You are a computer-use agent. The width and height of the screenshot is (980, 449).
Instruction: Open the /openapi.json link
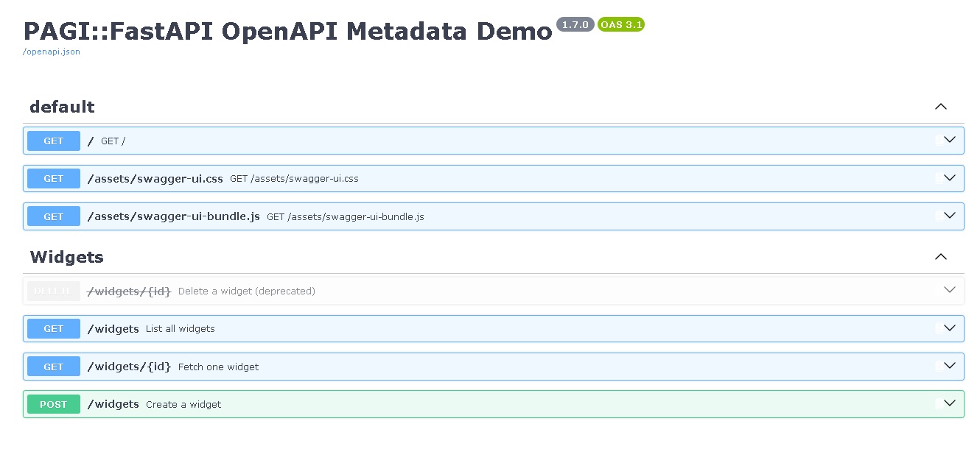point(52,52)
